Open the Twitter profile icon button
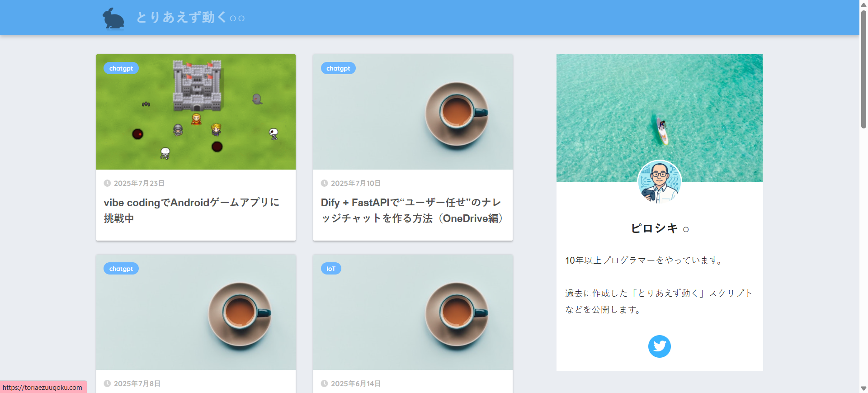The image size is (868, 393). pos(659,346)
